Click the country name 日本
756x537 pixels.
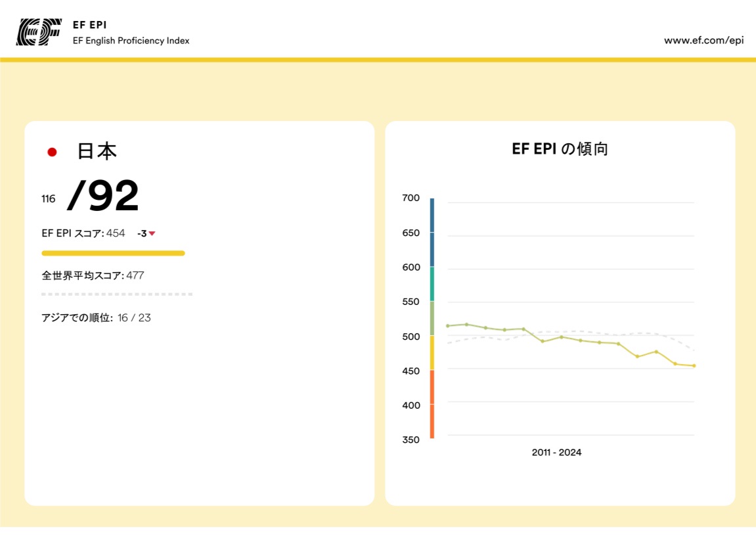97,151
